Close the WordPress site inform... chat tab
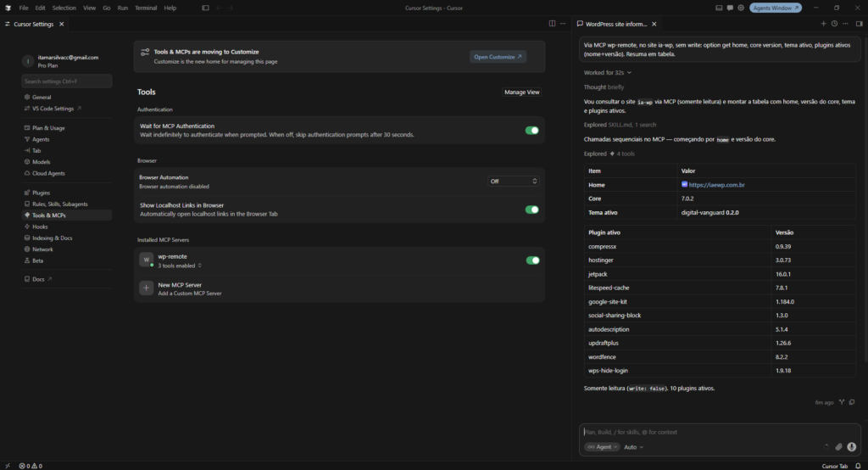This screenshot has height=470, width=868. point(654,24)
